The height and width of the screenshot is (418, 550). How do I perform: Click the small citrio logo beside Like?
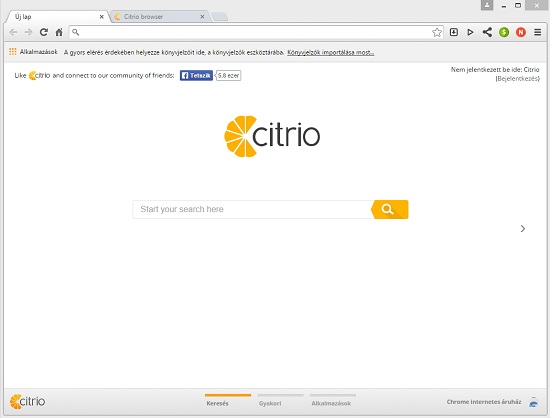tap(39, 75)
